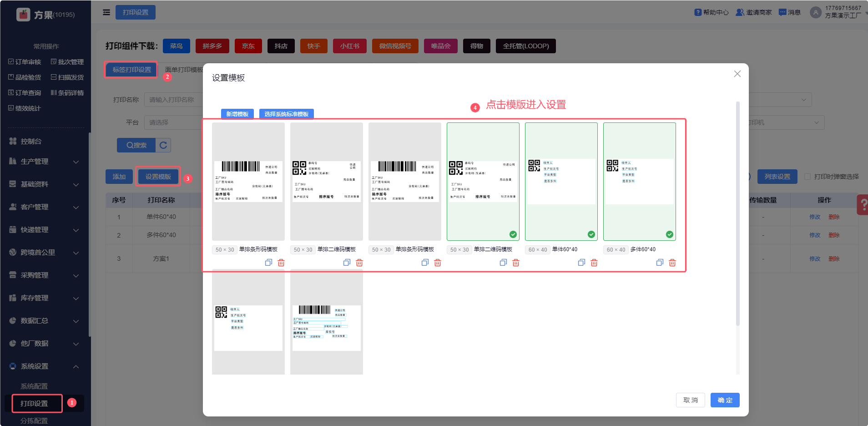Open 控制台 dashboard in sidebar

31,142
